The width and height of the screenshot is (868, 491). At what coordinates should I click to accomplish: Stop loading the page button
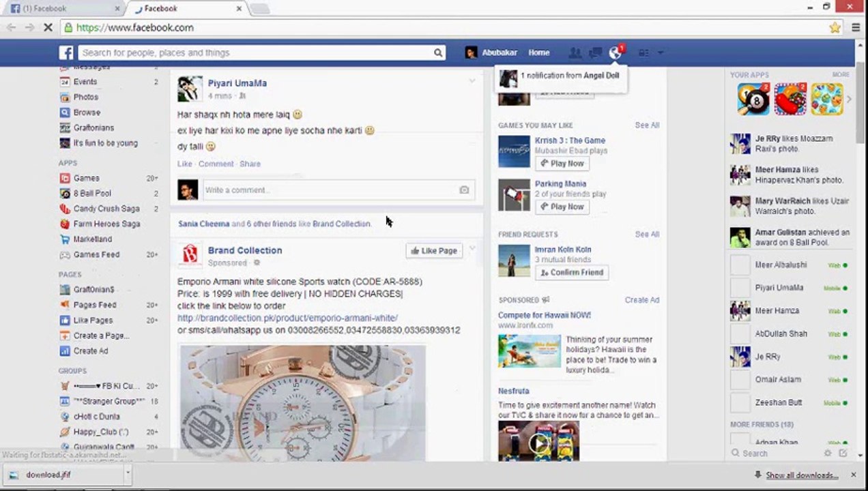[x=48, y=28]
